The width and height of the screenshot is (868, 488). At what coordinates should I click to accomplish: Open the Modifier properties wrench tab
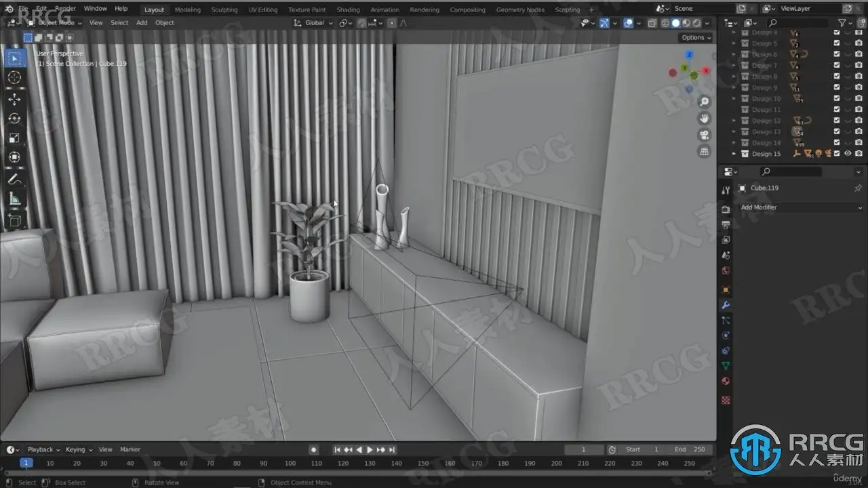(x=726, y=306)
